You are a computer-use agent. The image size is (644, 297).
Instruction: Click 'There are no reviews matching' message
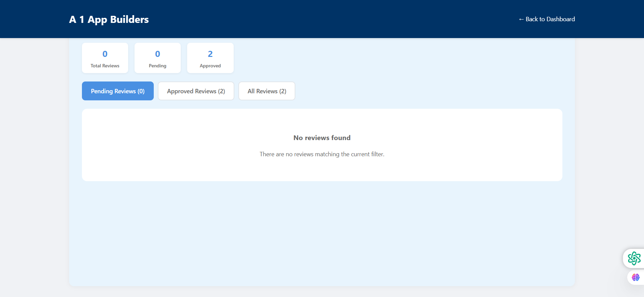tap(322, 154)
